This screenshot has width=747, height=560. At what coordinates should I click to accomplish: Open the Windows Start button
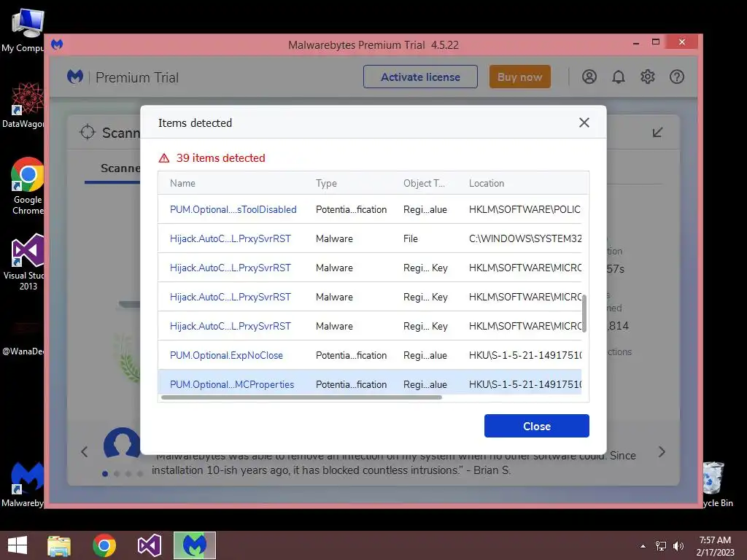tap(18, 545)
